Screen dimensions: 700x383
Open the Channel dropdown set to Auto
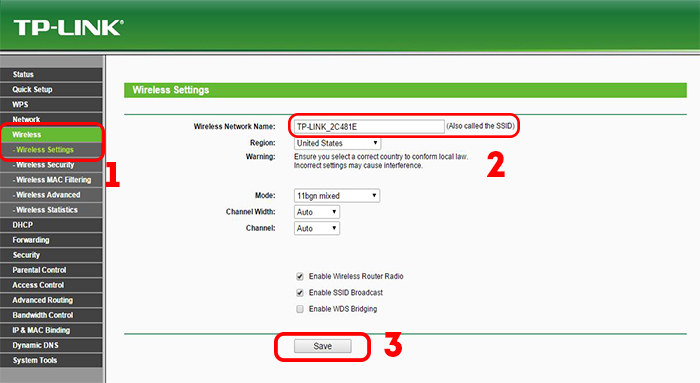pyautogui.click(x=317, y=228)
